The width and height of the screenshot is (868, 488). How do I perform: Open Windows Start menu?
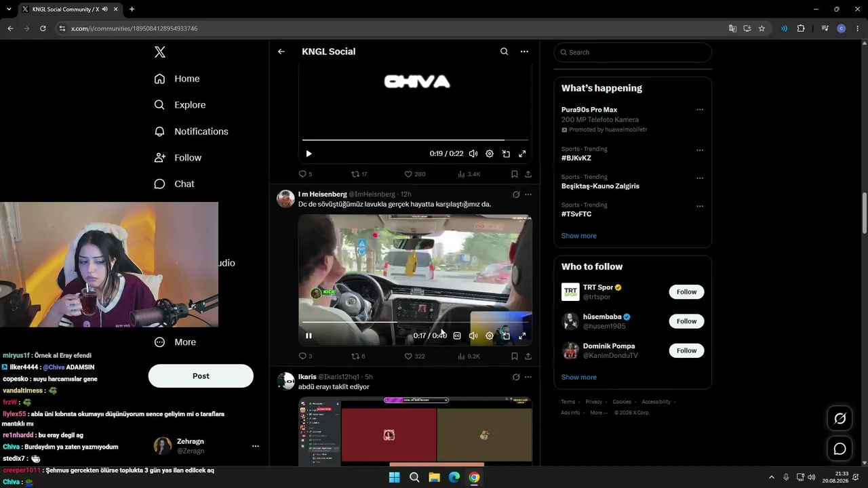(x=395, y=477)
